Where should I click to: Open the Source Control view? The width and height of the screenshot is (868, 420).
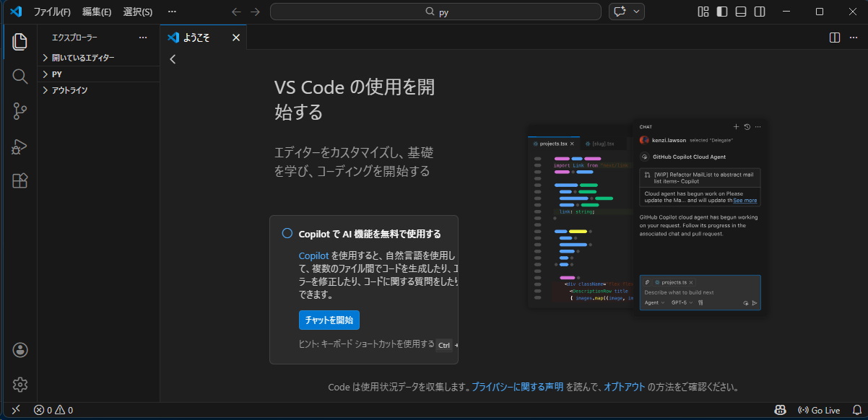point(20,111)
